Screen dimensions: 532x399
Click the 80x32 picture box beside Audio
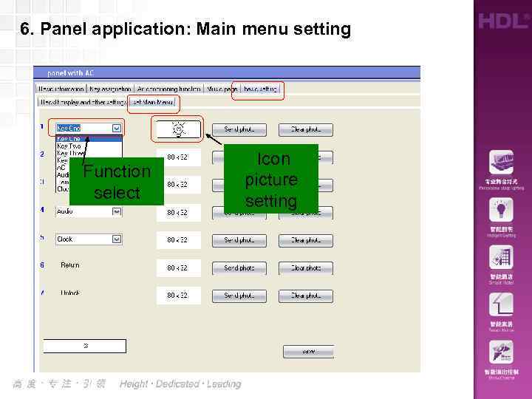pos(179,212)
